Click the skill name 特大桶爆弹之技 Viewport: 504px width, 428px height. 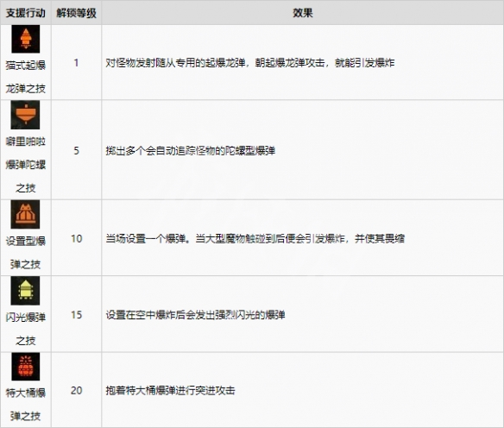click(25, 405)
